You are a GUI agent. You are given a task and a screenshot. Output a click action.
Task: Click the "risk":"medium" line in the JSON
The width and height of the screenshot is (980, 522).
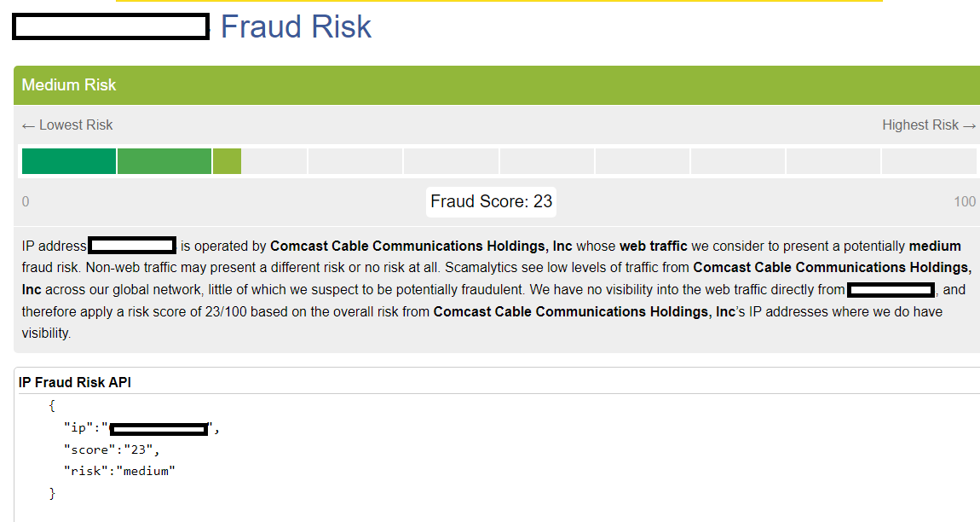[118, 471]
